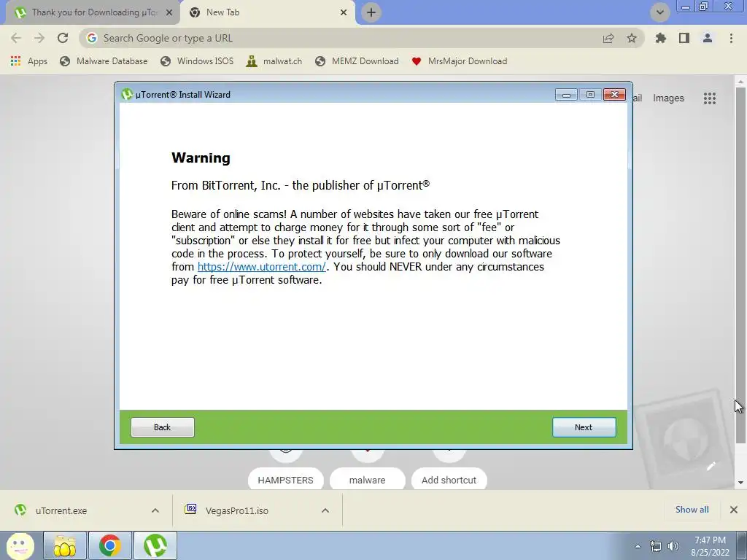This screenshot has width=747, height=560.
Task: Click Back in the µTorrent Install Wizard
Action: click(163, 427)
